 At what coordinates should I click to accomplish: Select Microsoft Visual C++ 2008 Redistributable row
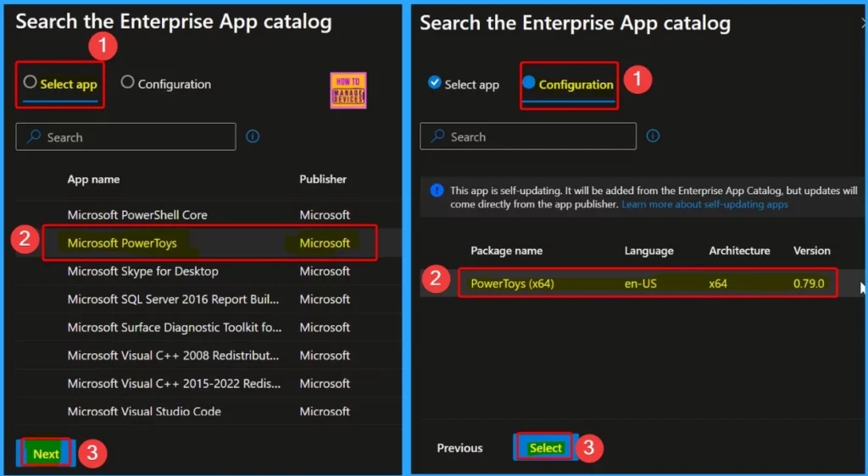pyautogui.click(x=209, y=356)
